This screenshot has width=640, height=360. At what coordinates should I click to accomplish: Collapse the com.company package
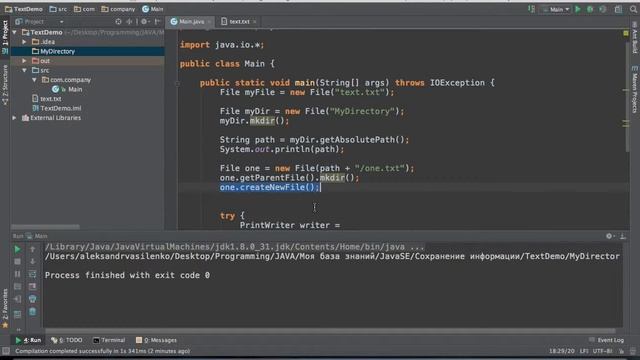[x=34, y=80]
